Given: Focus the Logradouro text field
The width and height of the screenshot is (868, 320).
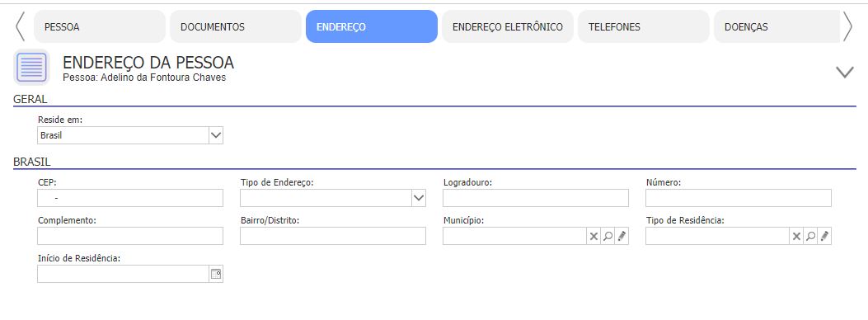Looking at the screenshot, I should (536, 198).
